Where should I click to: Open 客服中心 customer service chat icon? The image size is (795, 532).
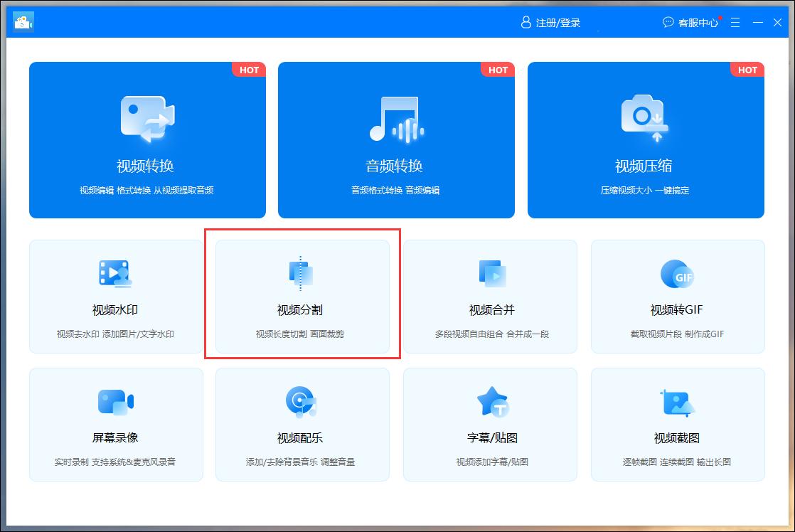point(667,22)
